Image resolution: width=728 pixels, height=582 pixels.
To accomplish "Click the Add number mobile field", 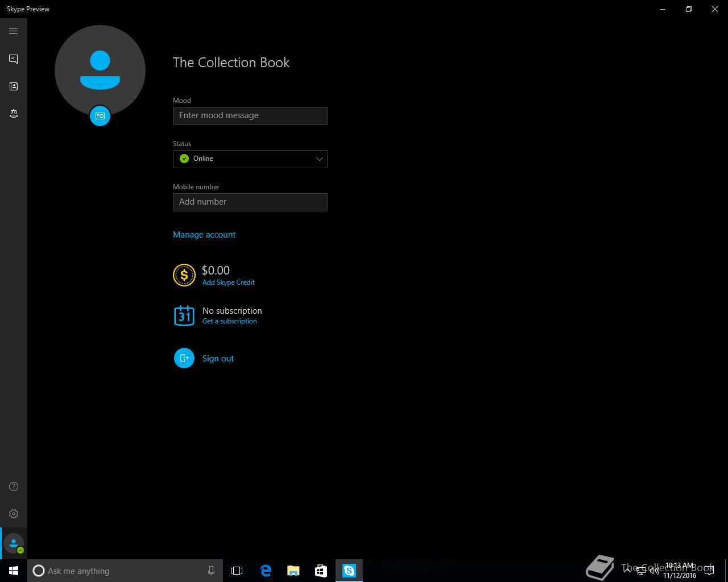I will point(250,202).
